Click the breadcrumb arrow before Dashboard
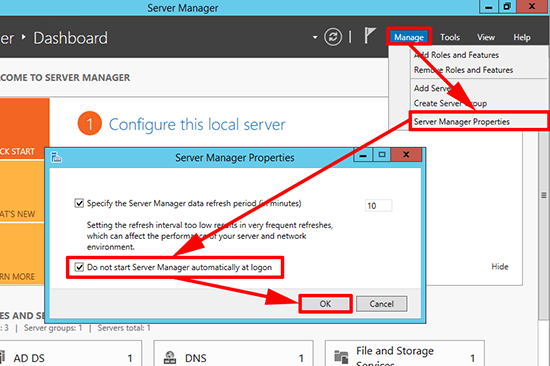Screen dimensions: 550x366 pos(24,37)
